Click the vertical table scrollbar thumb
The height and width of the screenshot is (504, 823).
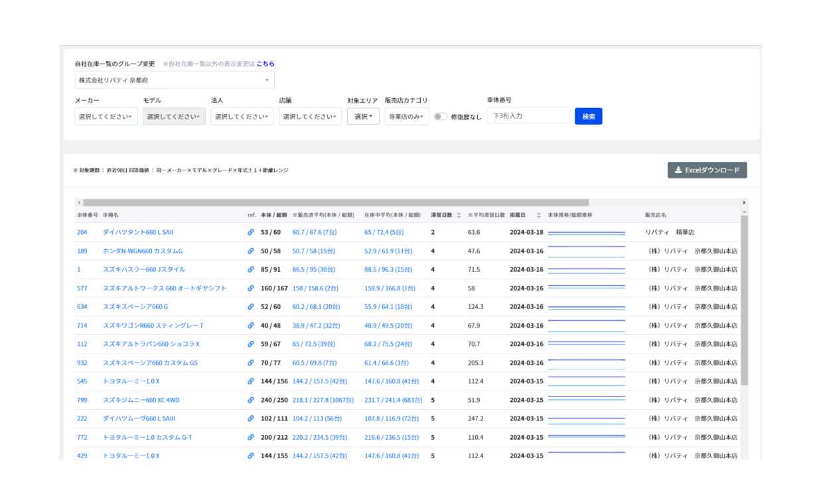[744, 300]
